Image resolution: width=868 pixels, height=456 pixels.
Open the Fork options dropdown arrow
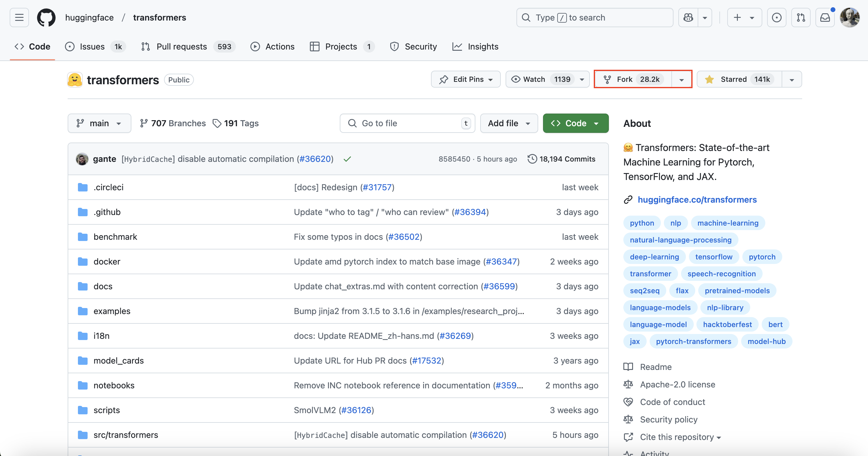coord(682,79)
